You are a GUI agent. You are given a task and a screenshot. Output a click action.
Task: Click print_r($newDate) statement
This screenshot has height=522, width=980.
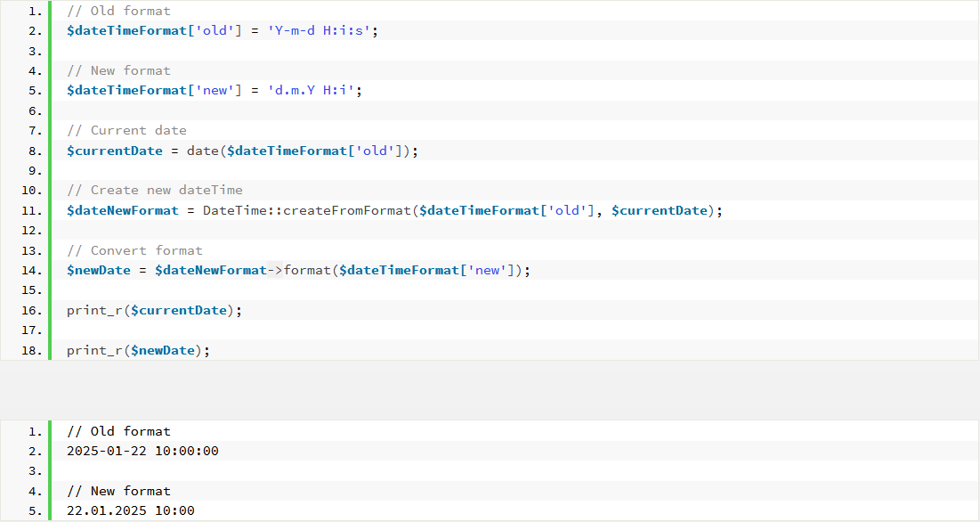(x=138, y=351)
